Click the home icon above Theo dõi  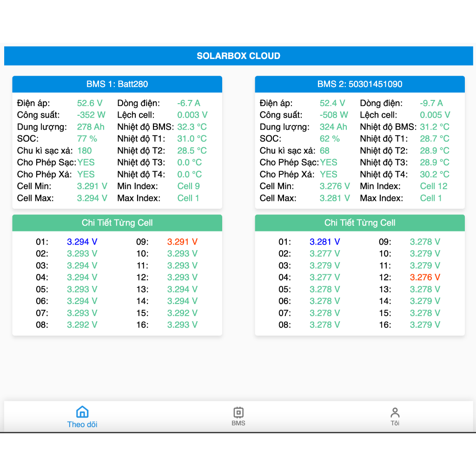click(x=82, y=412)
